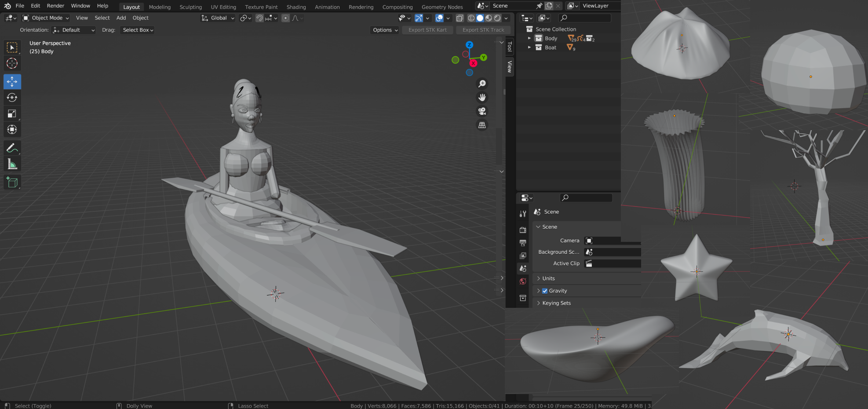Select the 3D Cursor tool
Viewport: 868px width, 409px height.
12,63
